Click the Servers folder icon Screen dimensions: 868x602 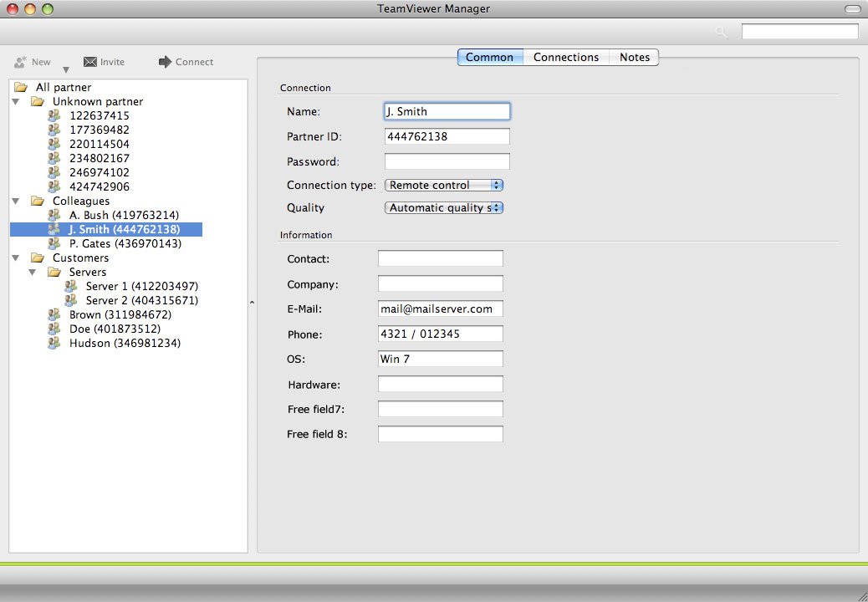54,272
